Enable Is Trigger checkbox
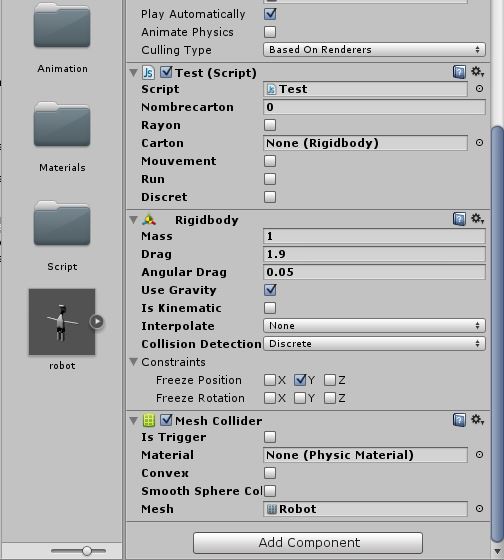504x560 pixels. (270, 437)
